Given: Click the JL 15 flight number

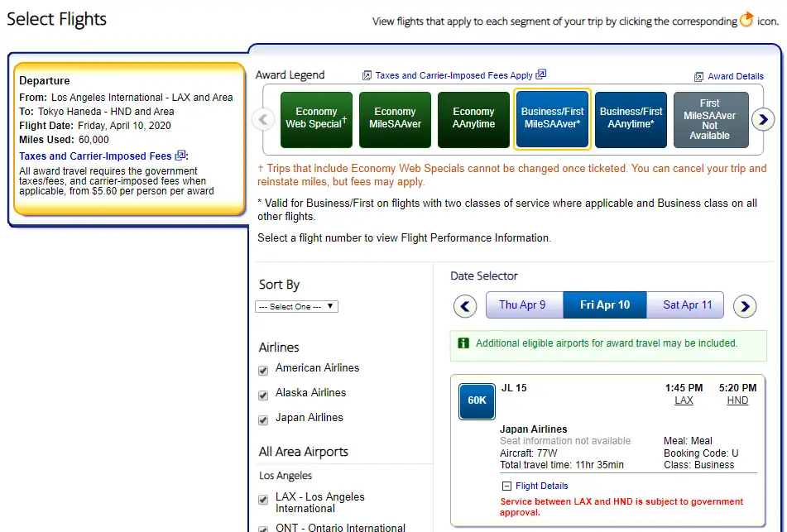Looking at the screenshot, I should pos(514,388).
